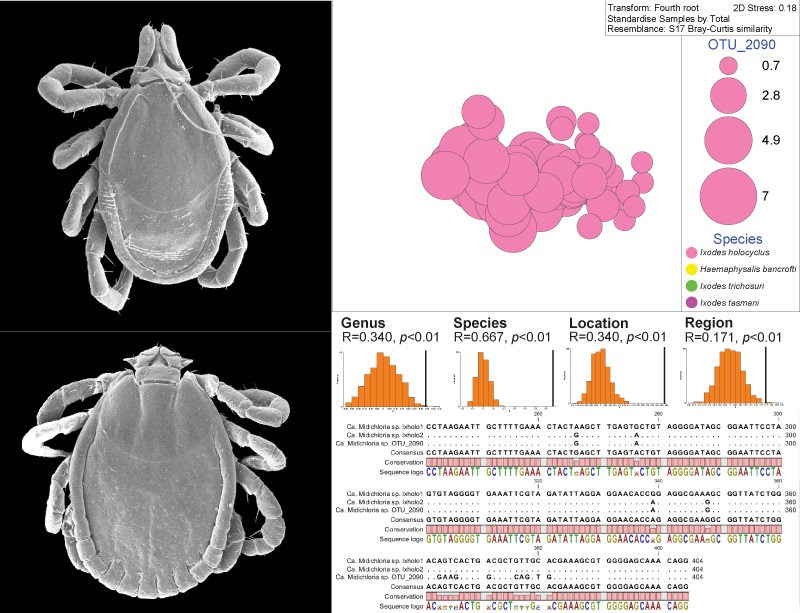Viewport: 800px width, 613px height.
Task: Click the orange Location histogram
Action: click(x=601, y=377)
